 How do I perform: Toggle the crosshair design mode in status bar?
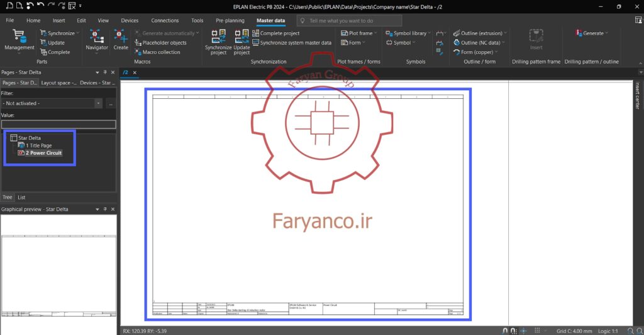point(524,331)
